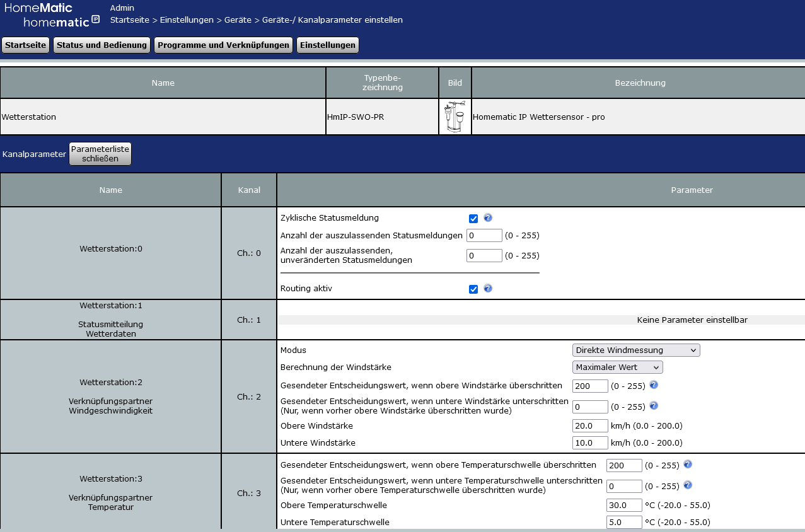Click the Startseite button
Screen dimensions: 805x532
tap(25, 45)
